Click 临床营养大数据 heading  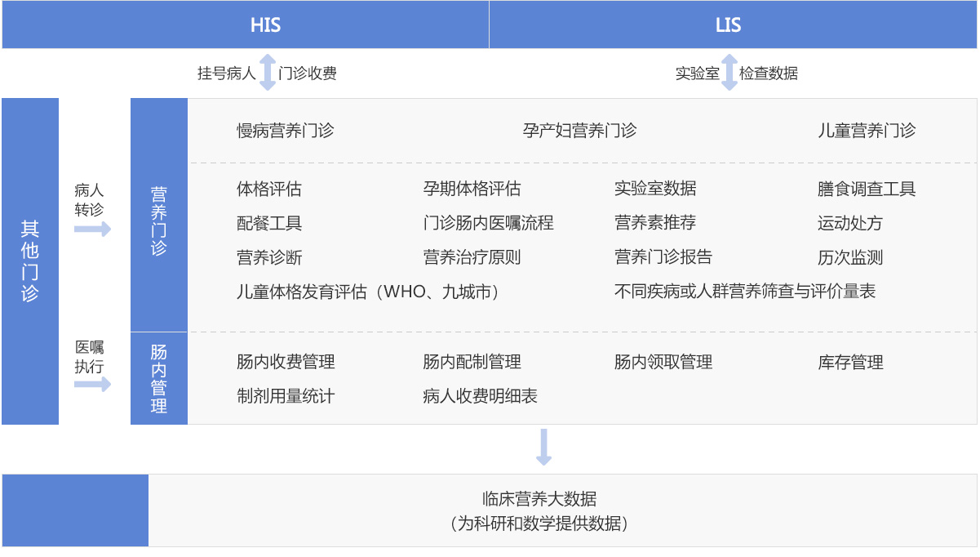(x=539, y=498)
